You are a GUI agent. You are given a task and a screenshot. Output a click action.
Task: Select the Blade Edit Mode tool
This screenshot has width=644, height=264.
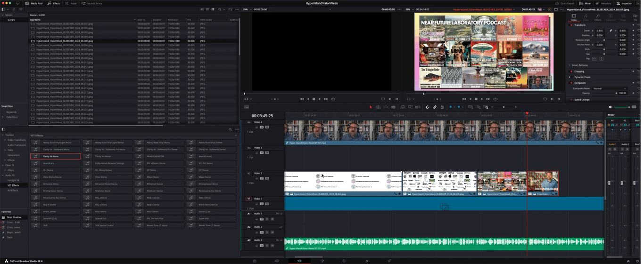tap(393, 107)
